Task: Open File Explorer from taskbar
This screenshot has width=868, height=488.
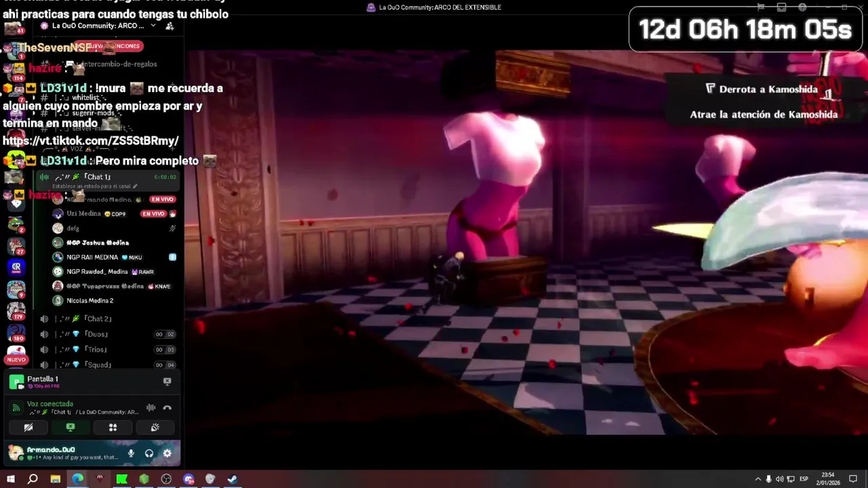Action: point(55,479)
